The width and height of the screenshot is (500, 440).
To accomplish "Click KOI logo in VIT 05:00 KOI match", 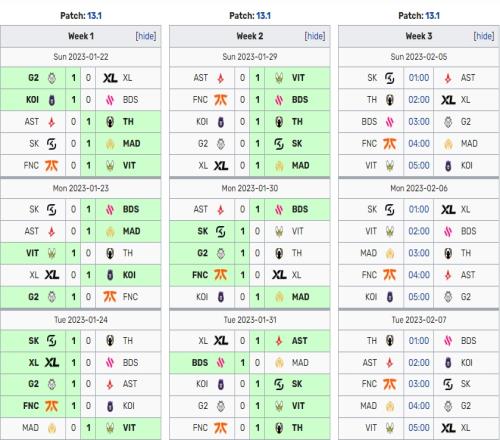I will pos(448,166).
